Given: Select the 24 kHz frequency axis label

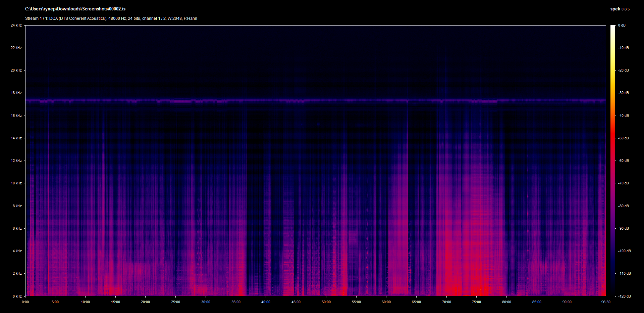Looking at the screenshot, I should tap(16, 25).
